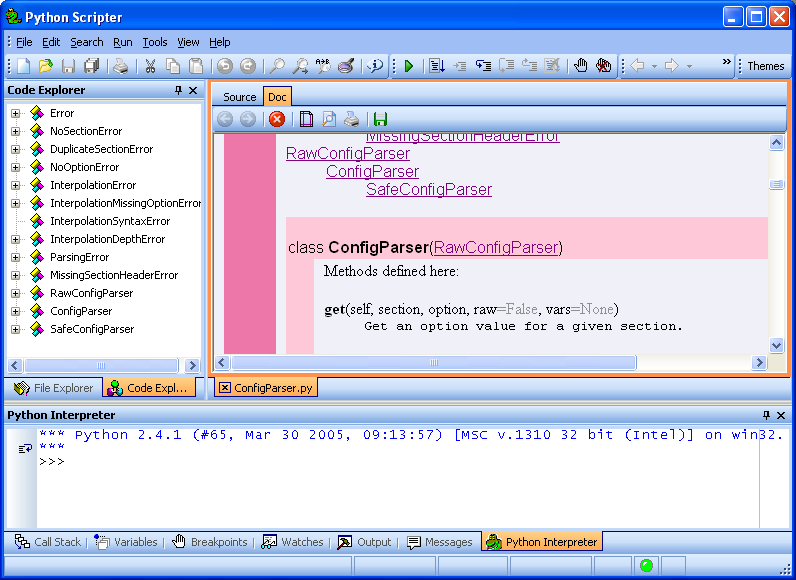
Task: Open Find with the magnifier icon
Action: (277, 66)
